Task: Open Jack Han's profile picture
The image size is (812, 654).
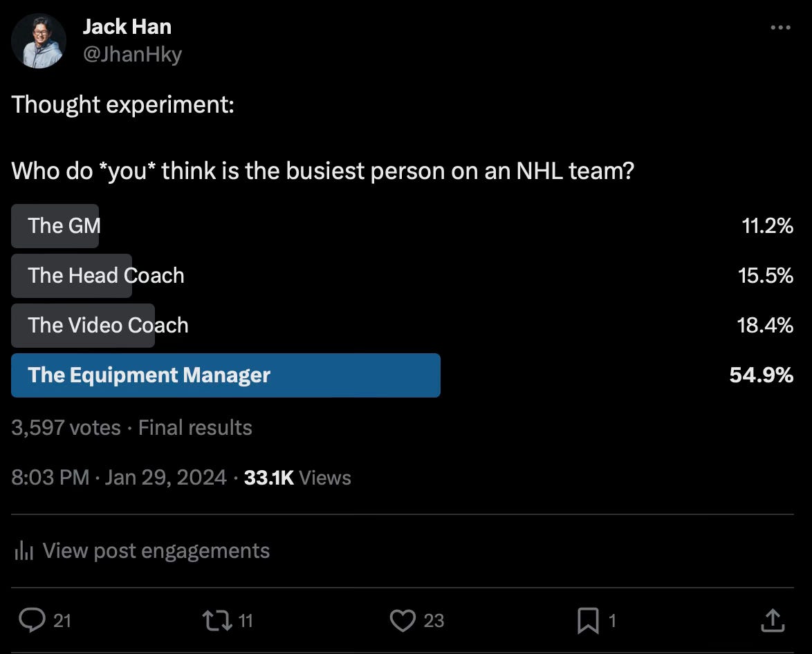Action: point(39,41)
